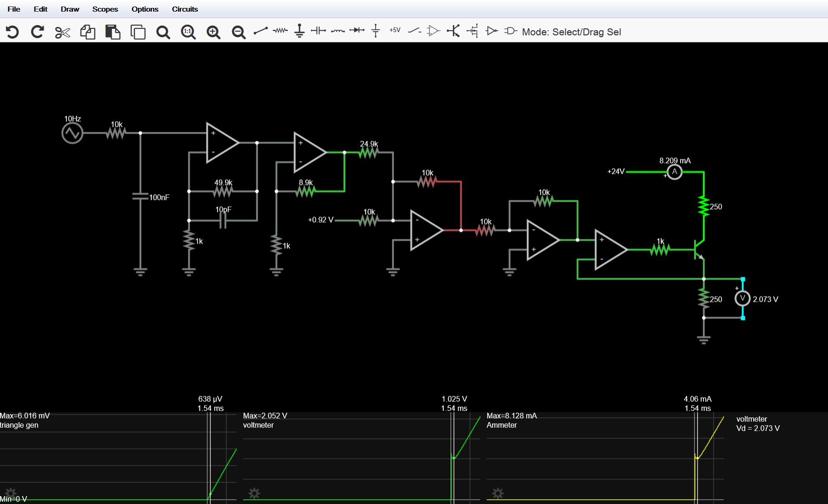Click the ammeter reading 8.209 mA
This screenshot has width=828, height=504.
(675, 161)
